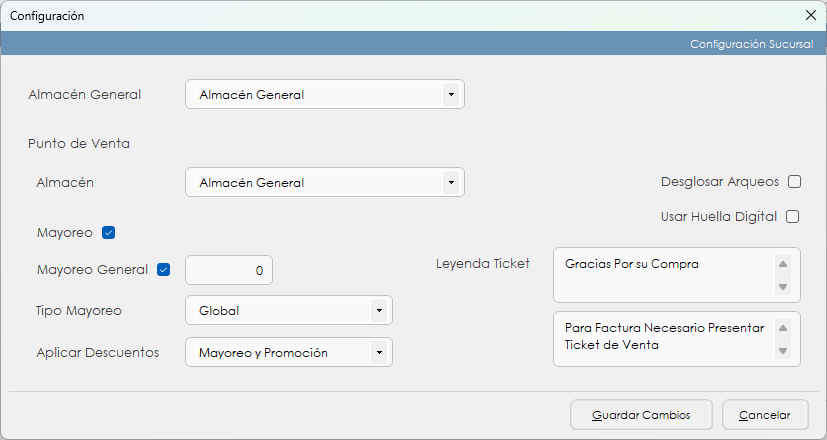
Task: Click the Guardar Cambios button
Action: pos(641,414)
